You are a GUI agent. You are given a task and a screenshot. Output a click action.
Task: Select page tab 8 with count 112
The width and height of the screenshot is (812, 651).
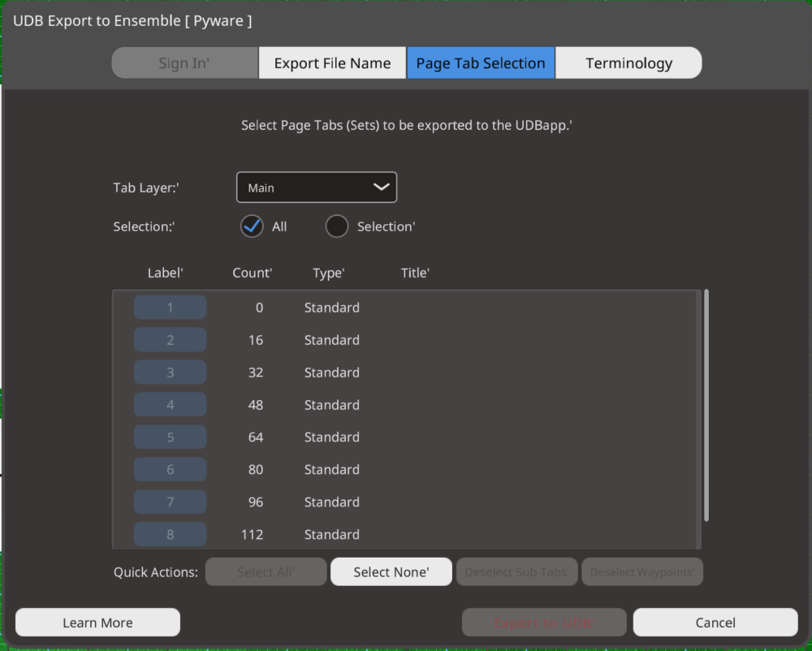point(170,534)
